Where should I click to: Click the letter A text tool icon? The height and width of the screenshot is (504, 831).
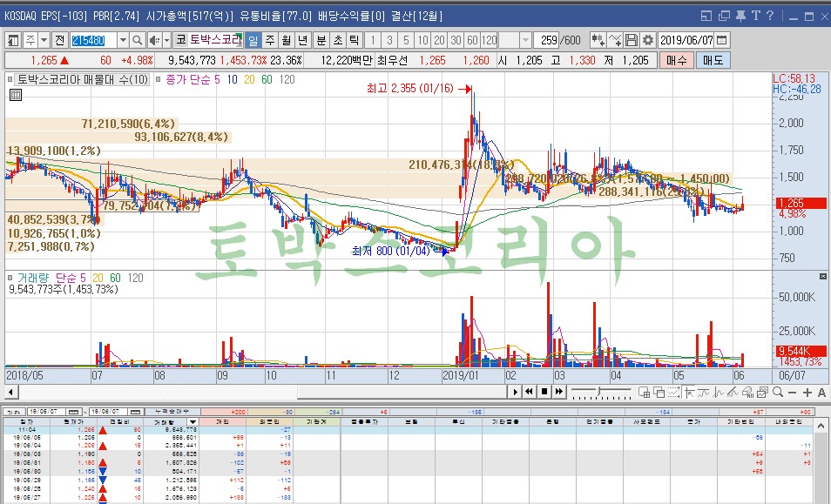(x=821, y=393)
